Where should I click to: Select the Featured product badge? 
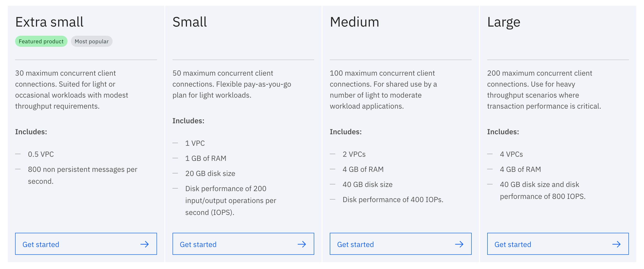click(x=41, y=41)
